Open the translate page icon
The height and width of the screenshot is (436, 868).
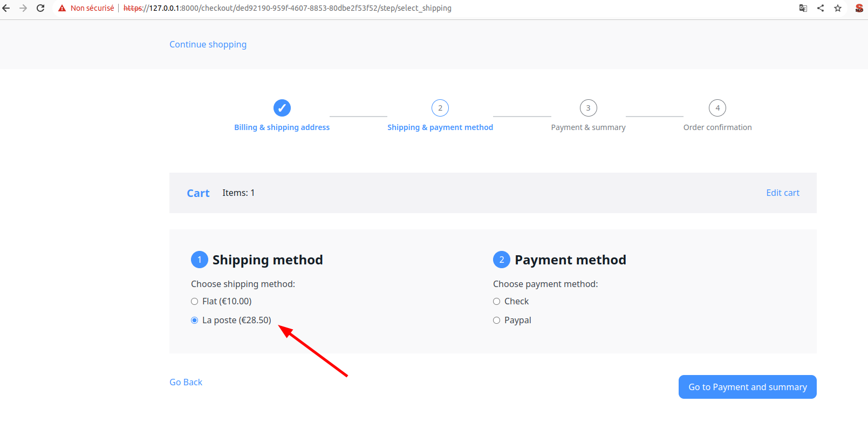pos(803,8)
